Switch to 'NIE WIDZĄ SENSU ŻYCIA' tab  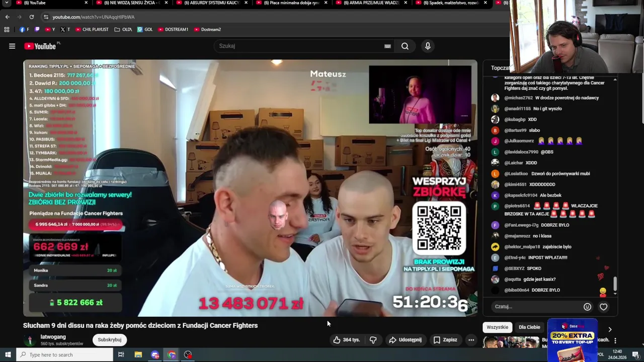click(132, 3)
